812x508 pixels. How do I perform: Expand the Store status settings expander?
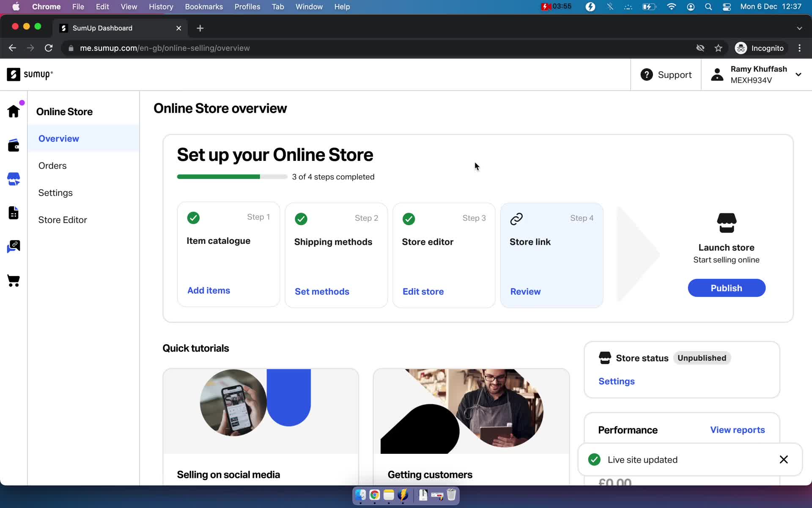(616, 381)
